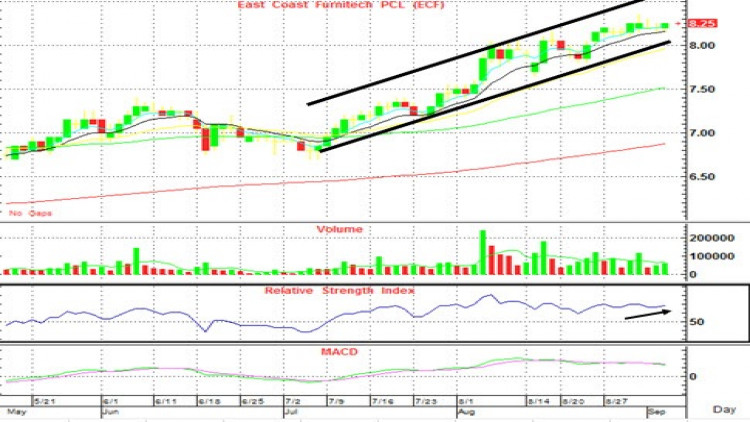Click the Sep month label
Image resolution: width=750 pixels, height=422 pixels.
click(x=657, y=411)
